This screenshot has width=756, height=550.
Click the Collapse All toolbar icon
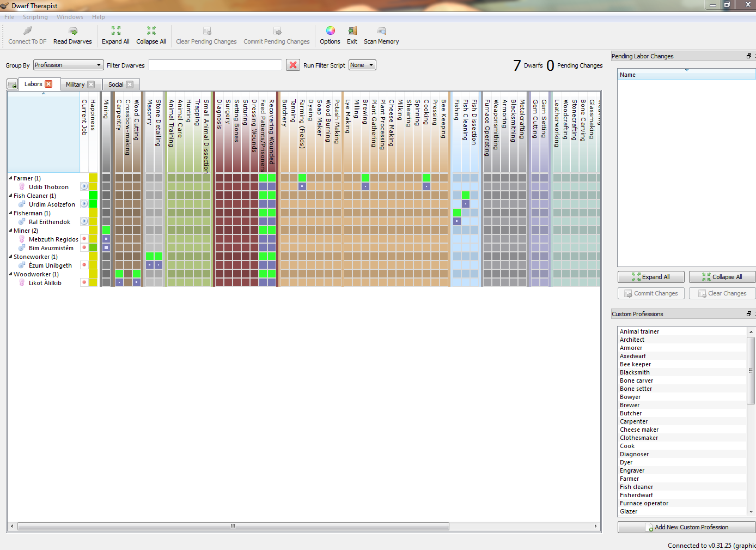click(x=151, y=35)
